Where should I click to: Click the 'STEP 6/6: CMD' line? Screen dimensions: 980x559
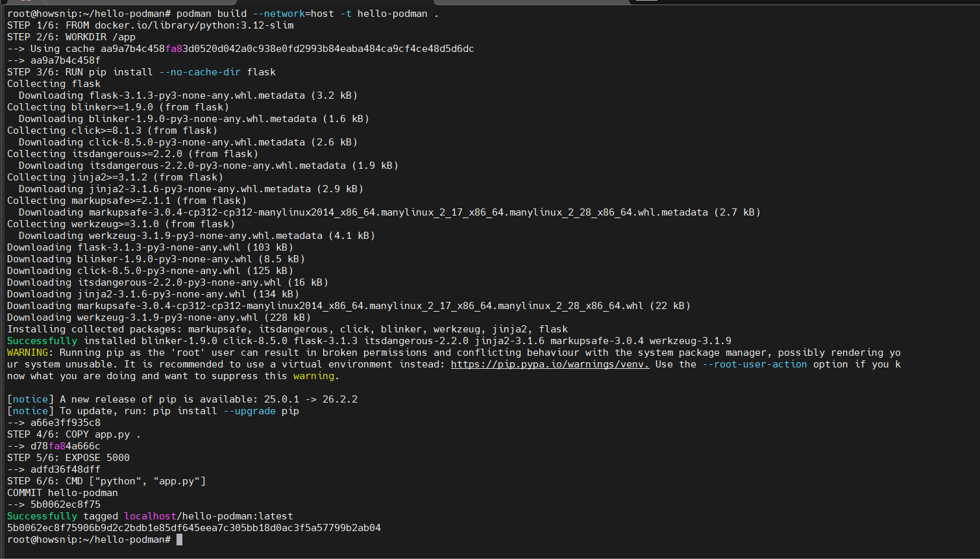pos(106,481)
